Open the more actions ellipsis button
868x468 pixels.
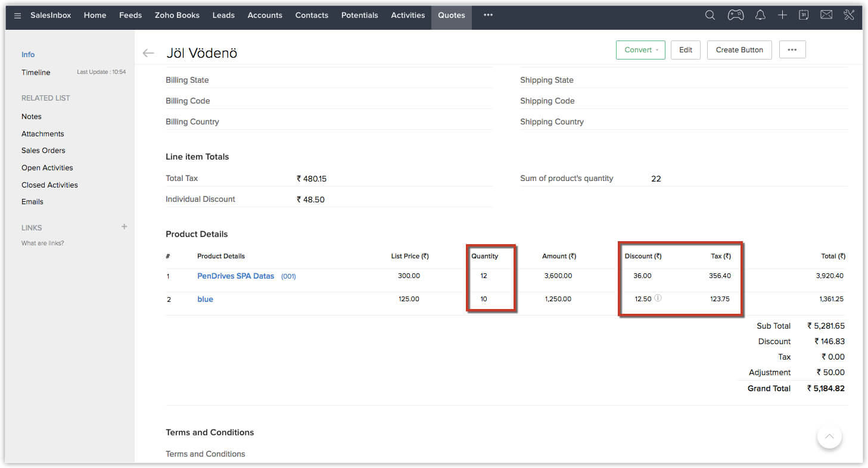click(x=792, y=50)
